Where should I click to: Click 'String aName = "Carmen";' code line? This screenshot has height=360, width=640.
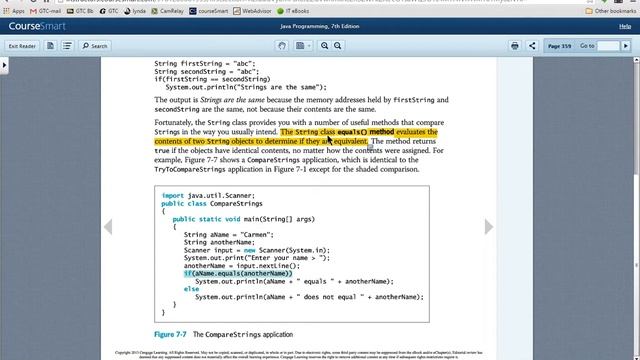pyautogui.click(x=229, y=235)
